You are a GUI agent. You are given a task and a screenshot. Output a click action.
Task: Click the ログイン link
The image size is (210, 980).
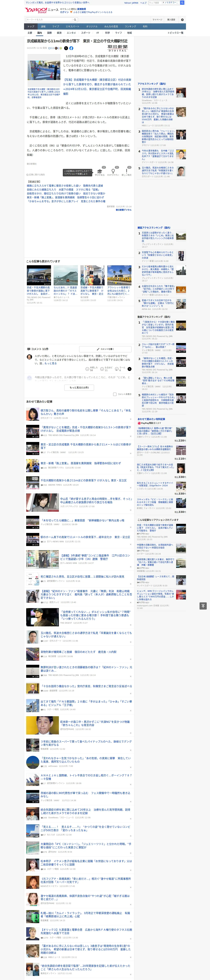click(64, 12)
